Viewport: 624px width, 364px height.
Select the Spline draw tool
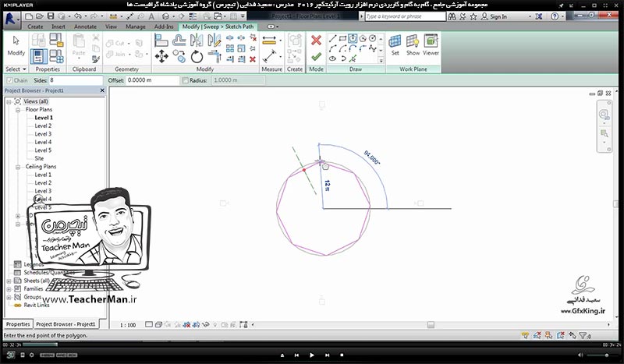(373, 48)
